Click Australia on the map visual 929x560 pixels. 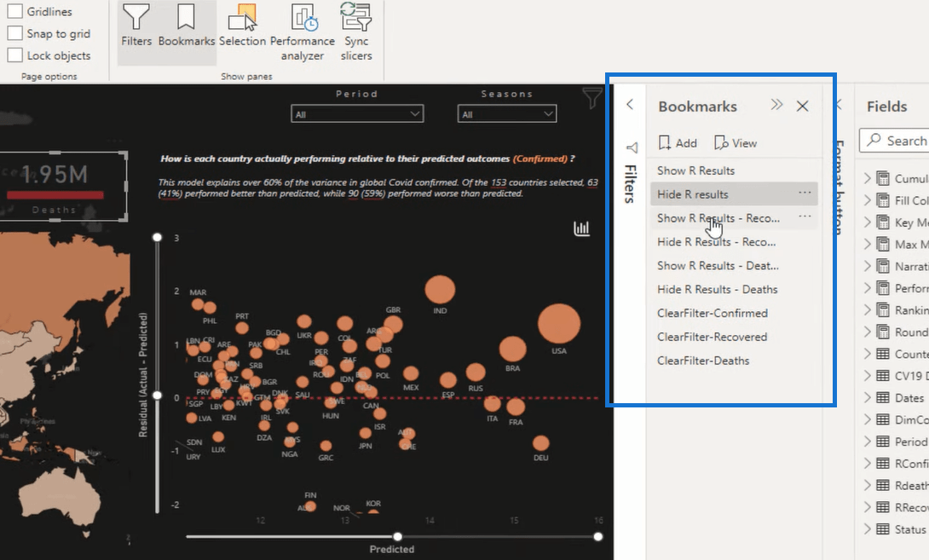coord(62,498)
